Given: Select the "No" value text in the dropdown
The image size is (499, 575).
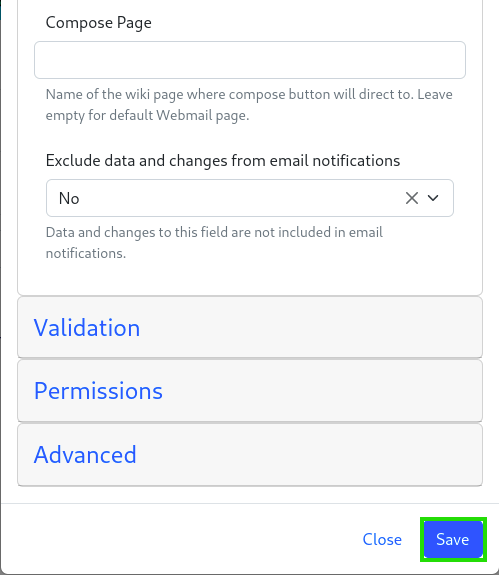Looking at the screenshot, I should point(69,198).
